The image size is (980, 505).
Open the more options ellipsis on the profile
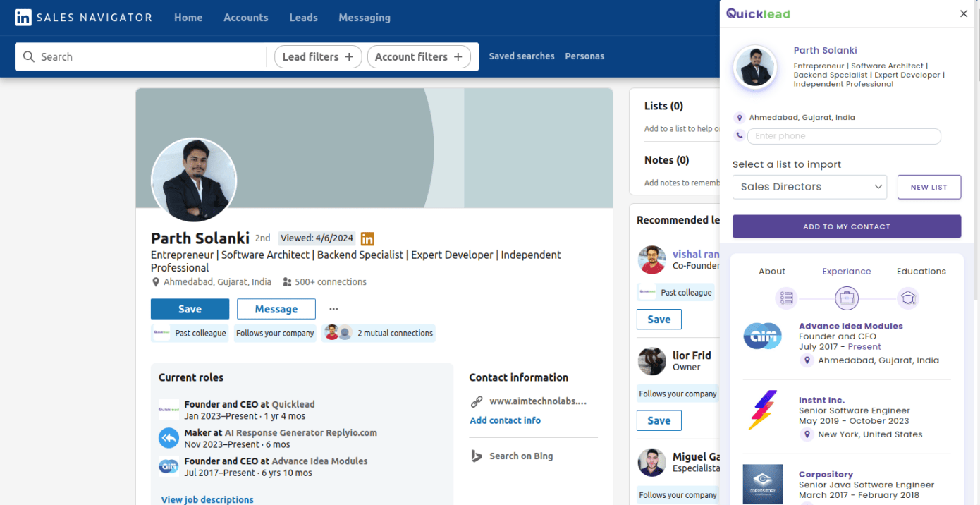pos(333,308)
